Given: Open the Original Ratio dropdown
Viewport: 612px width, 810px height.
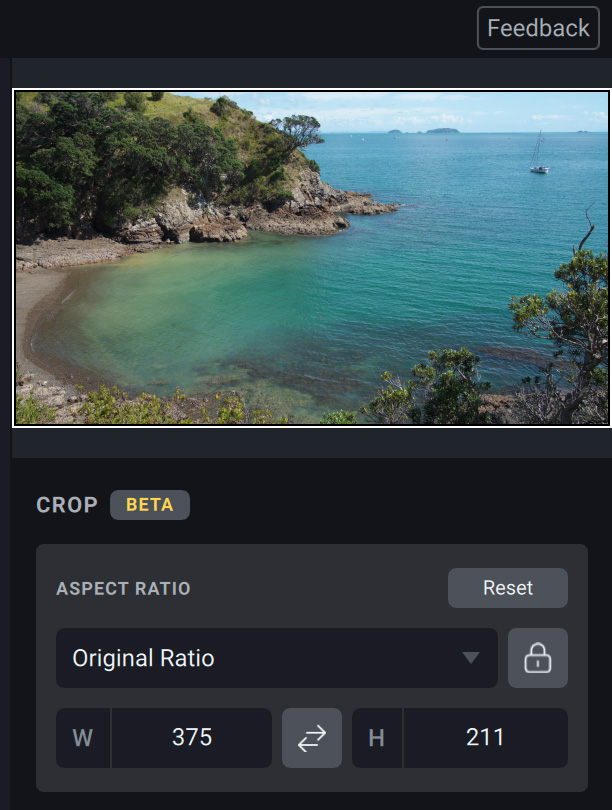Looking at the screenshot, I should [x=276, y=658].
